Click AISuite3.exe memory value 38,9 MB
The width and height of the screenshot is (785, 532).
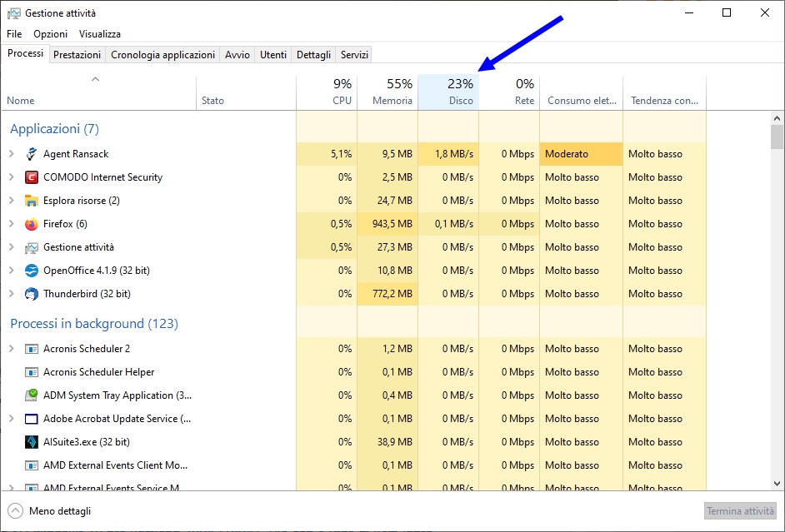tap(397, 442)
